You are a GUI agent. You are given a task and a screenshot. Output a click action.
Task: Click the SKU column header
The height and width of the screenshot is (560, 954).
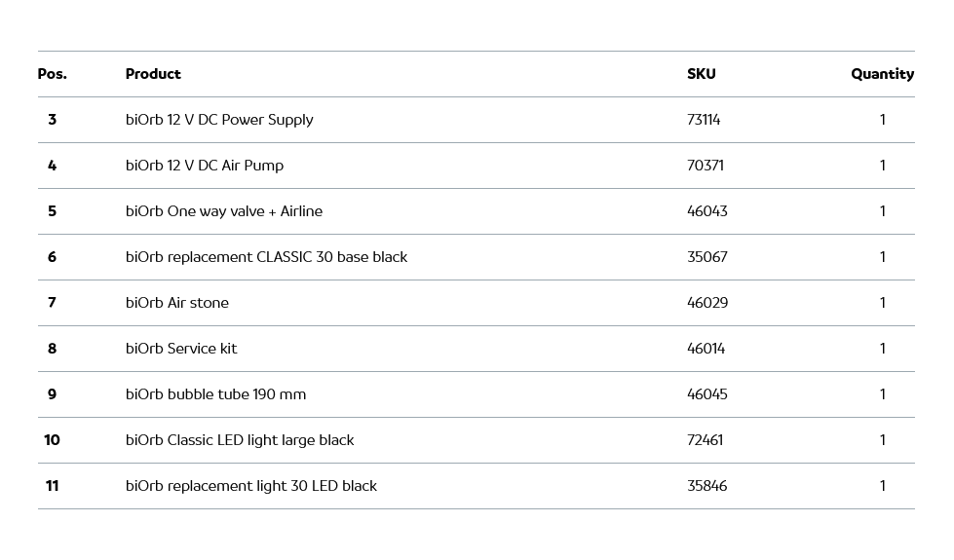point(701,74)
